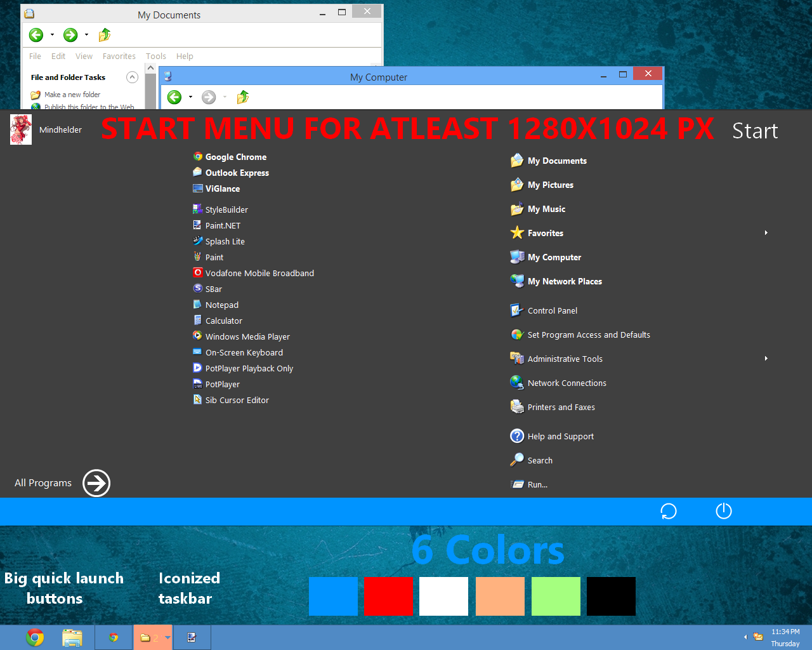Launch StyleBuilder from recent programs

pyautogui.click(x=220, y=209)
